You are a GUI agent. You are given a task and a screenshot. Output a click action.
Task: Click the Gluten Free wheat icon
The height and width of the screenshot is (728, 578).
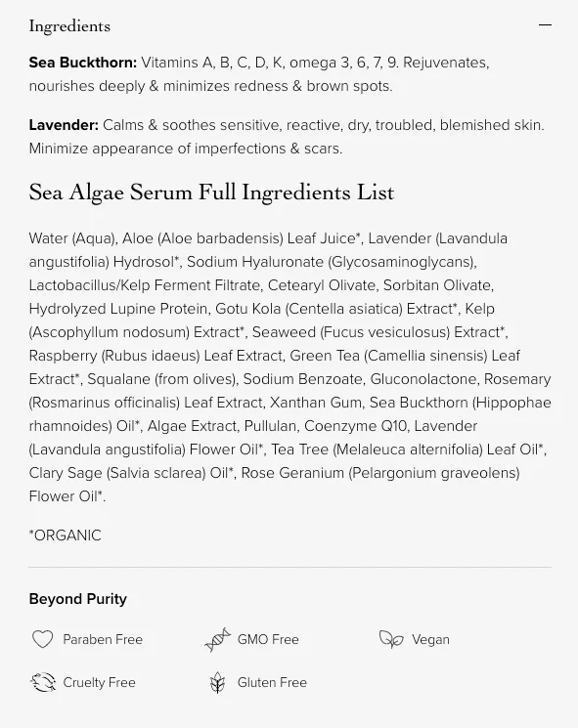(217, 682)
